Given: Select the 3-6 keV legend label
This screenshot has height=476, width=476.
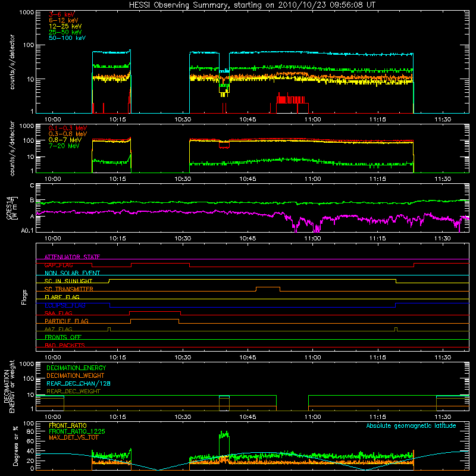Looking at the screenshot, I should 62,14.
